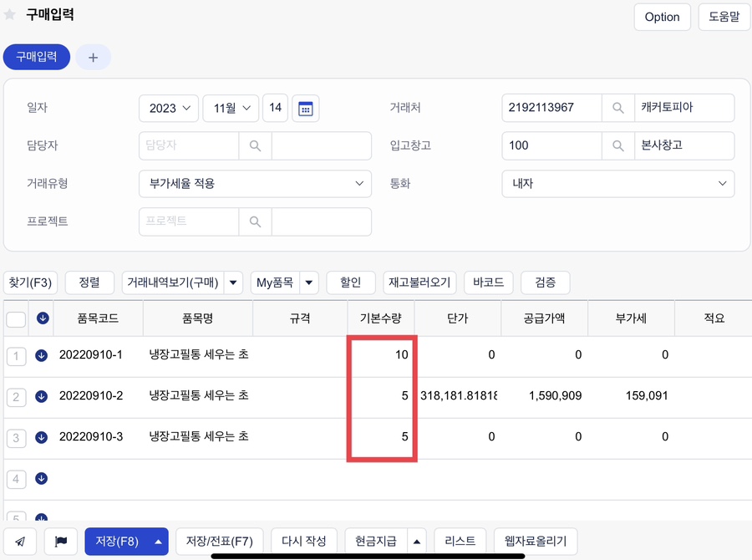Toggle the select-all checkbox in table header

[16, 319]
